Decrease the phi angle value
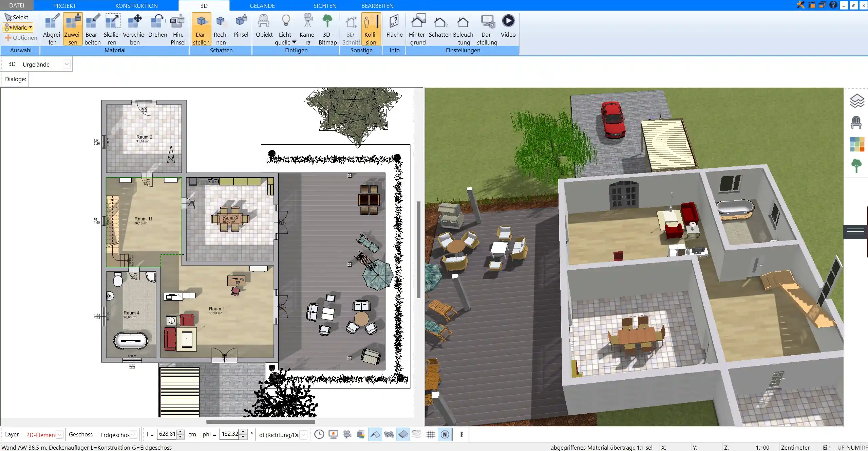This screenshot has height=451, width=868. click(x=243, y=437)
